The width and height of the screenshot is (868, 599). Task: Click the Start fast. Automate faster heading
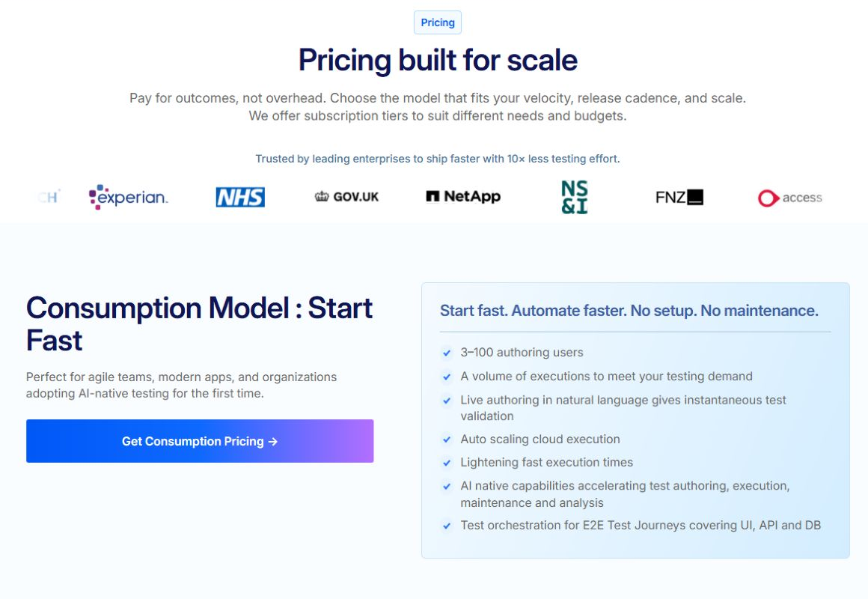[x=629, y=311]
